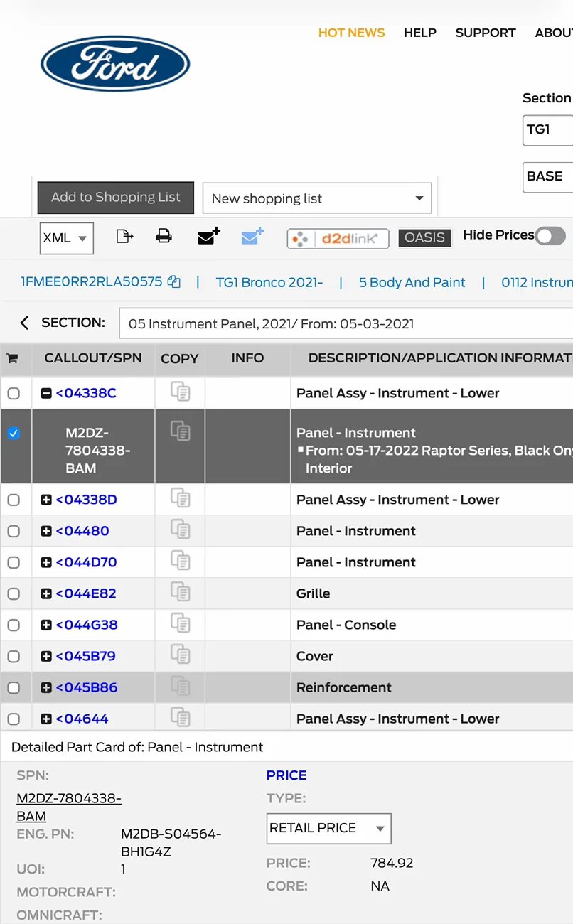Image resolution: width=573 pixels, height=924 pixels.
Task: Sort by CALLOUT/SPN column header
Action: (x=93, y=358)
